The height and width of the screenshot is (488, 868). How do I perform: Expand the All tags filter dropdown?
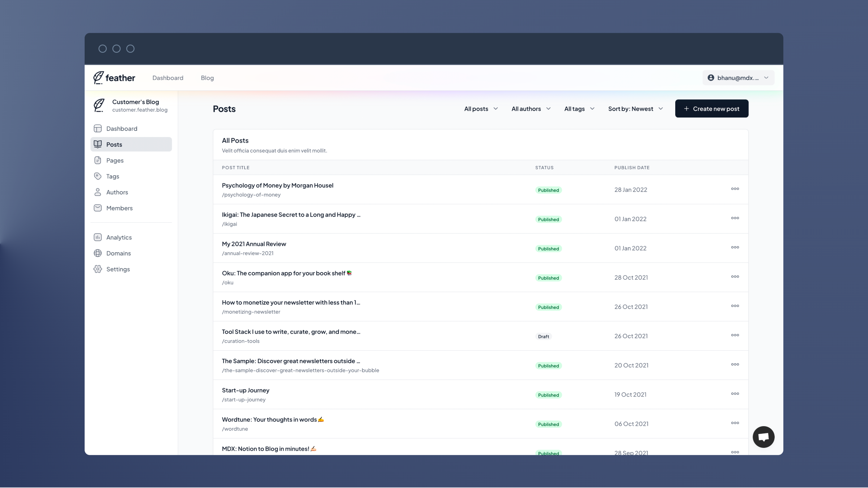579,109
